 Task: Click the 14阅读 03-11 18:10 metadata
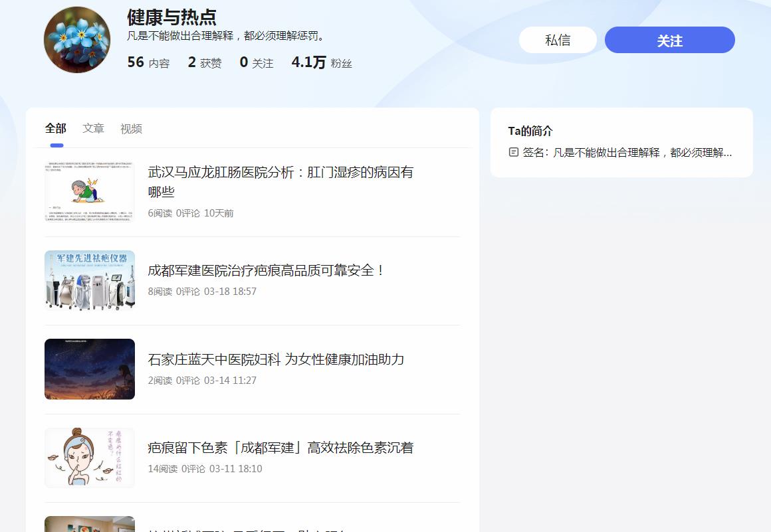point(205,469)
